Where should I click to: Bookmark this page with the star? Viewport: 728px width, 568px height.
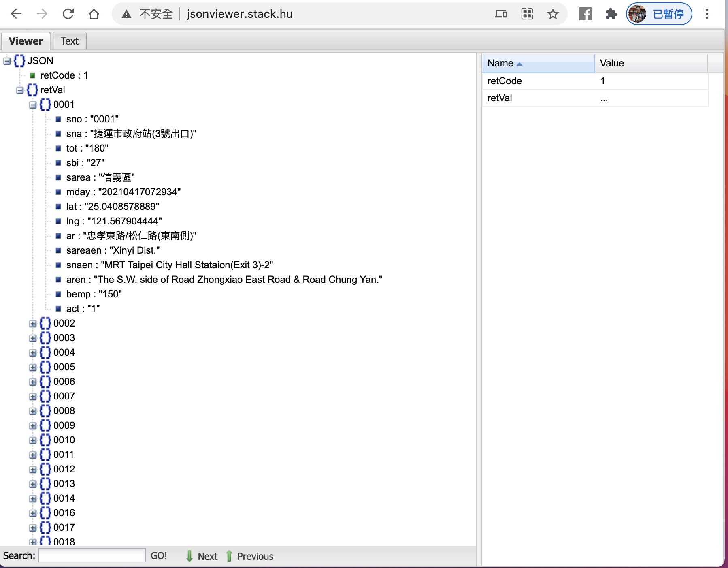[x=553, y=14]
